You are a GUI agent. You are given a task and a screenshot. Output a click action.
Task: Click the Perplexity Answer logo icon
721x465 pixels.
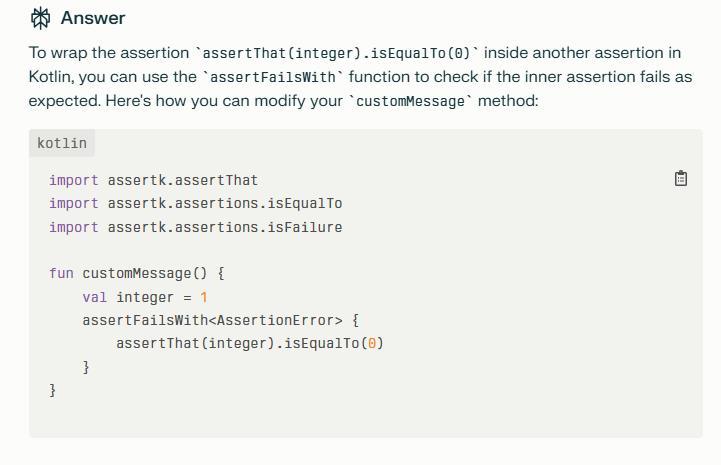pos(41,18)
